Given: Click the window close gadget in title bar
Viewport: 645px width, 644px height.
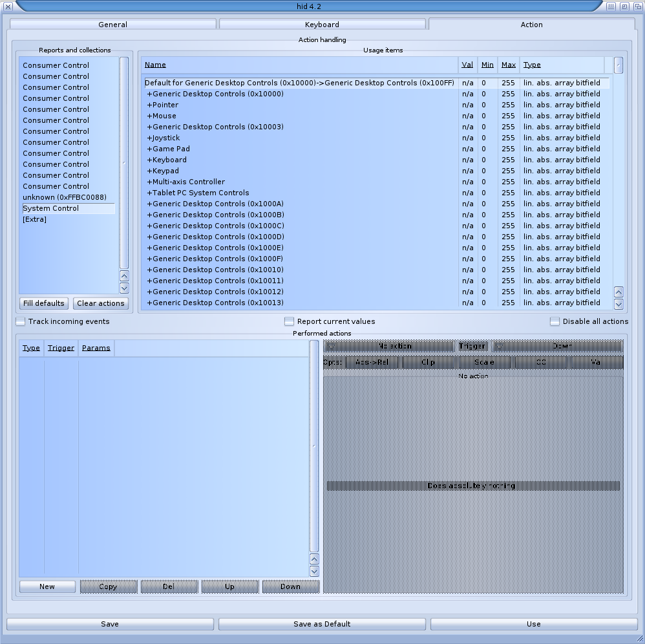Looking at the screenshot, I should point(8,6).
